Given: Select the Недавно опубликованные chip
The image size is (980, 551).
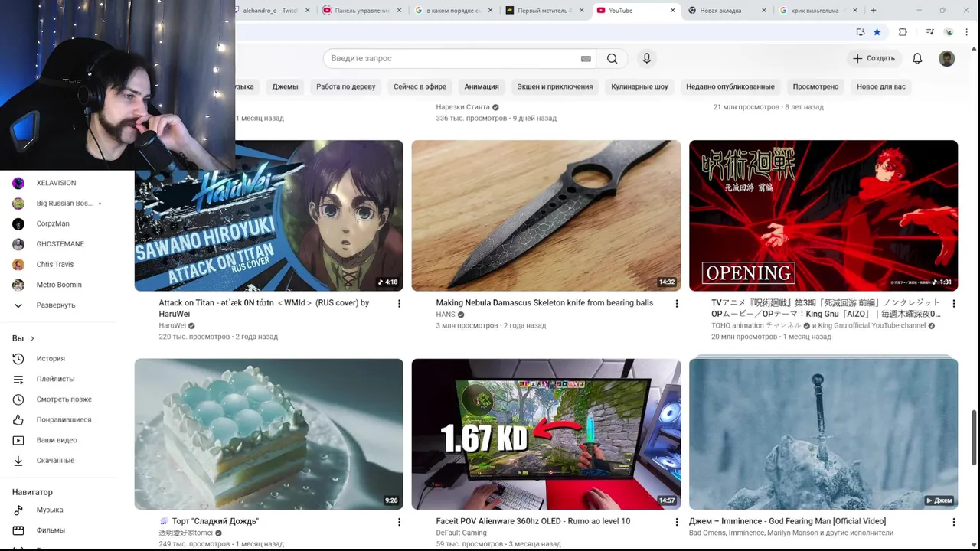Looking at the screenshot, I should coord(730,86).
